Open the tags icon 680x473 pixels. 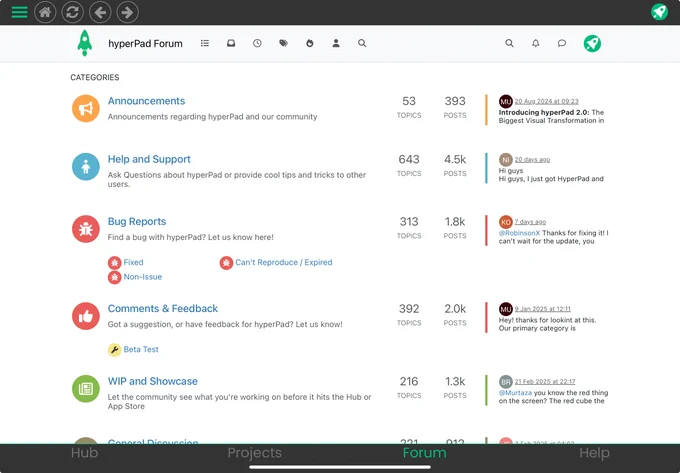[283, 43]
